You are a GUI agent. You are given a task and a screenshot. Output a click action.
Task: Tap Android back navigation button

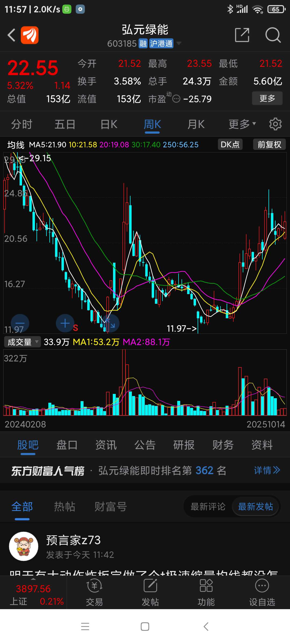coord(206,627)
